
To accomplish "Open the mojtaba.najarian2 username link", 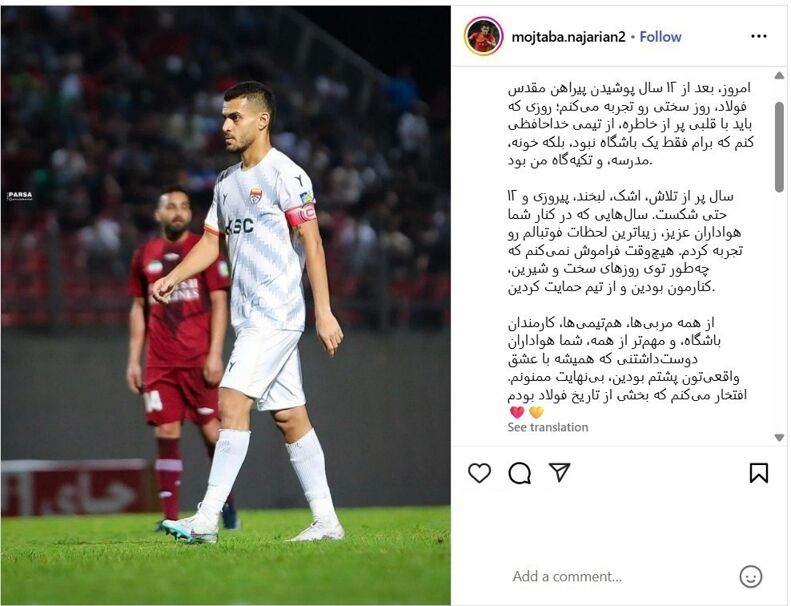I will (x=569, y=37).
